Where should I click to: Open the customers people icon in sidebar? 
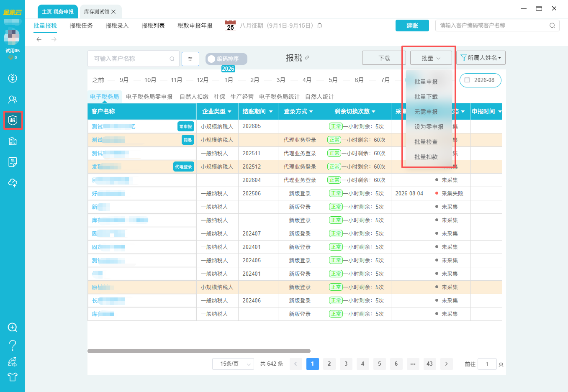click(13, 100)
